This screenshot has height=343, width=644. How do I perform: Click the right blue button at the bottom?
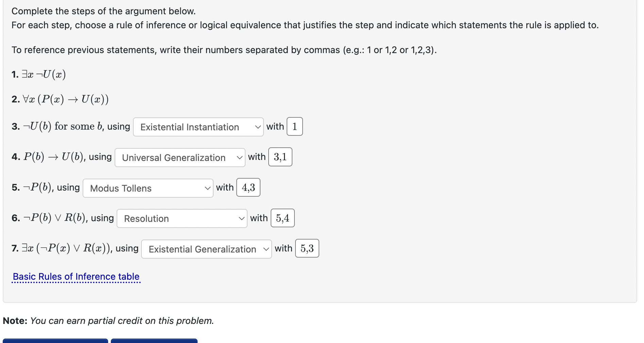click(154, 341)
